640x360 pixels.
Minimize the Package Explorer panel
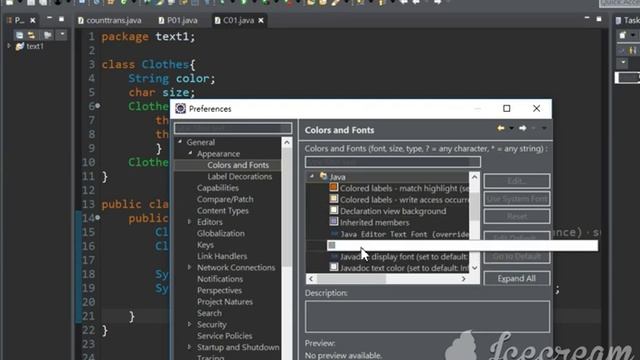[x=49, y=18]
